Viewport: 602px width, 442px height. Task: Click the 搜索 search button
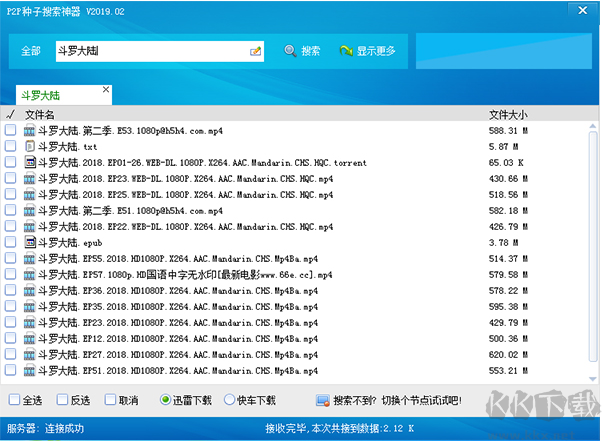[x=302, y=51]
